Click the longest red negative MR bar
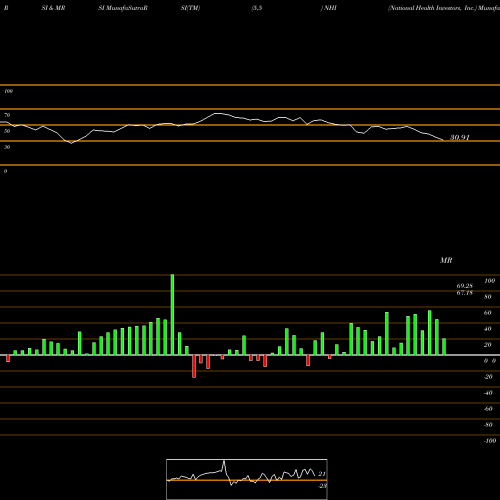 [194, 366]
